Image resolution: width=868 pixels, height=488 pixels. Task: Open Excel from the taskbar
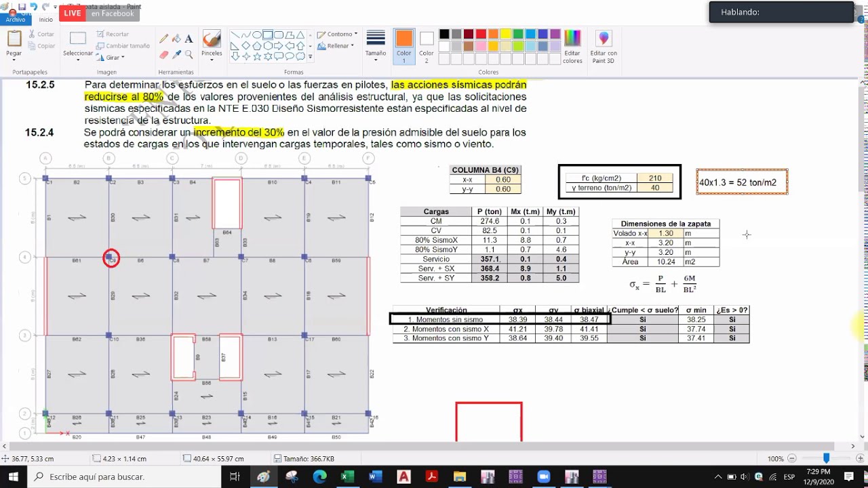click(347, 476)
